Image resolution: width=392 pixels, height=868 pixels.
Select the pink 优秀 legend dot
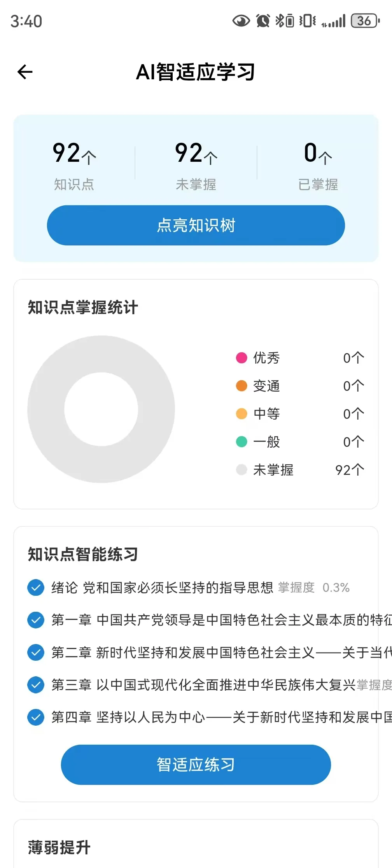point(241,358)
